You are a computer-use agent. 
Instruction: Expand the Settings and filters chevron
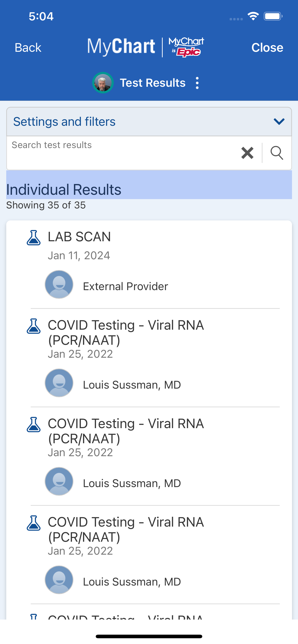[279, 122]
